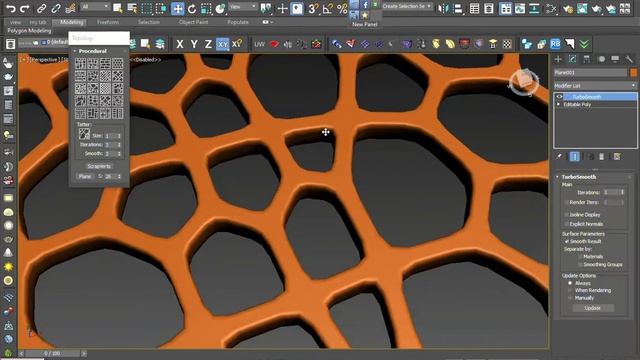640x360 pixels.
Task: Click the Scrapverts button
Action: 99,166
